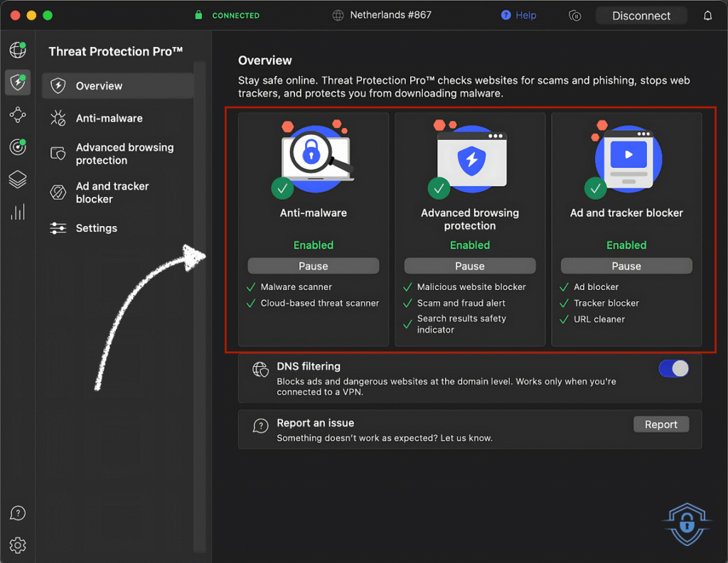Viewport: 728px width, 563px height.
Task: Click the Disconnect button
Action: [x=641, y=16]
